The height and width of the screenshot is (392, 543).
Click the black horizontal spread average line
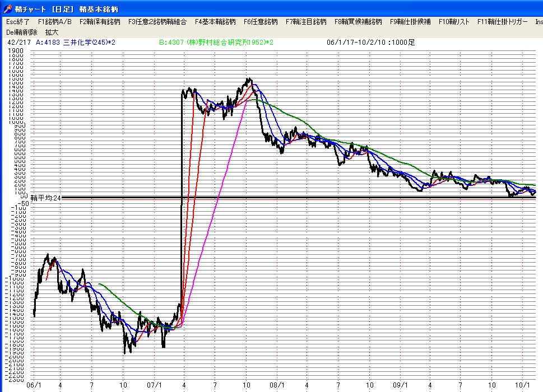click(298, 198)
